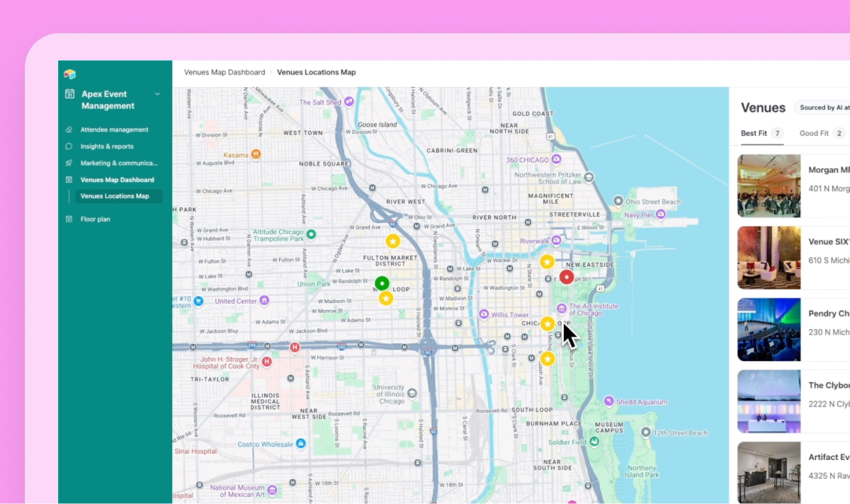Viewport: 850px width, 504px height.
Task: Open The Clybourn venue photo thumbnail
Action: click(x=769, y=401)
